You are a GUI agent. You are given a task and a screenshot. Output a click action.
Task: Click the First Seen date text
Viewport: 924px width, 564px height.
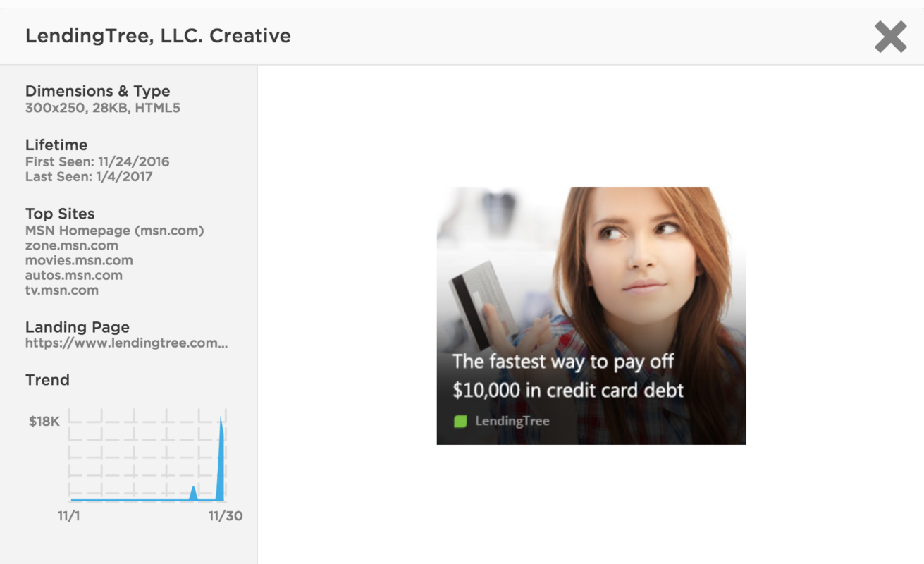97,161
